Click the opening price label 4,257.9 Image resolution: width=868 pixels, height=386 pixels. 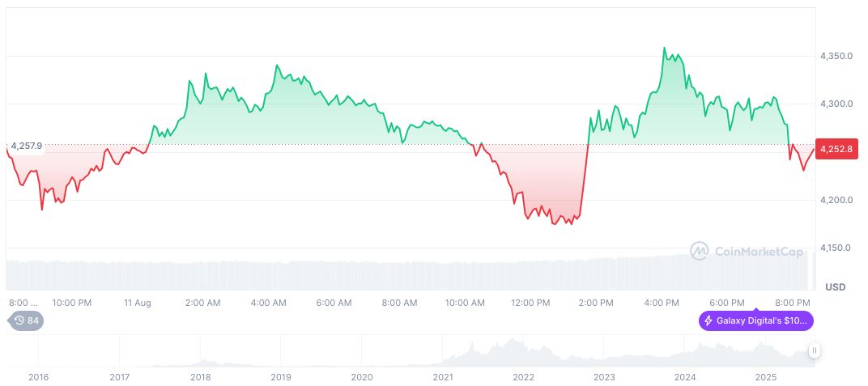pyautogui.click(x=27, y=146)
